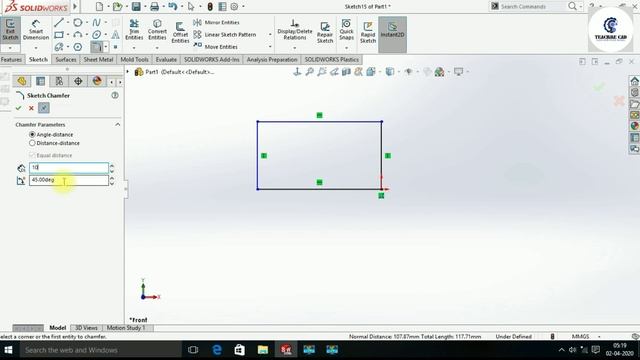Select the Angle-distance radio button
640x360 pixels.
32,134
